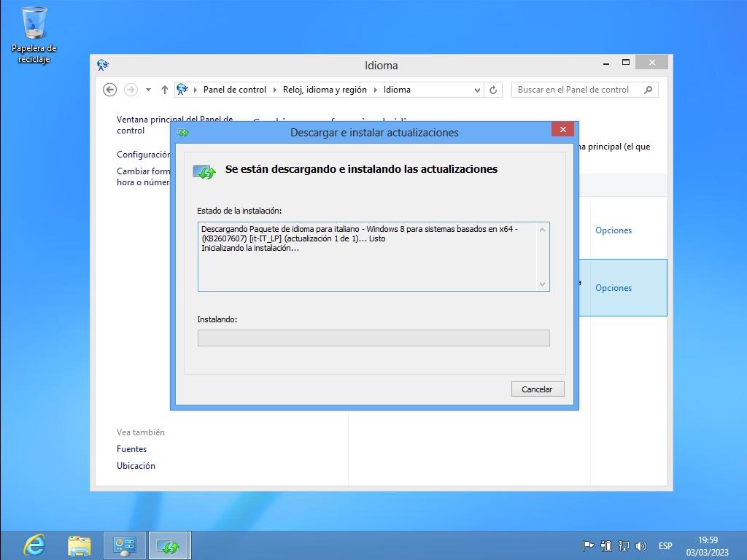The width and height of the screenshot is (747, 560).
Task: Click the Idioma window title icon
Action: pyautogui.click(x=103, y=65)
